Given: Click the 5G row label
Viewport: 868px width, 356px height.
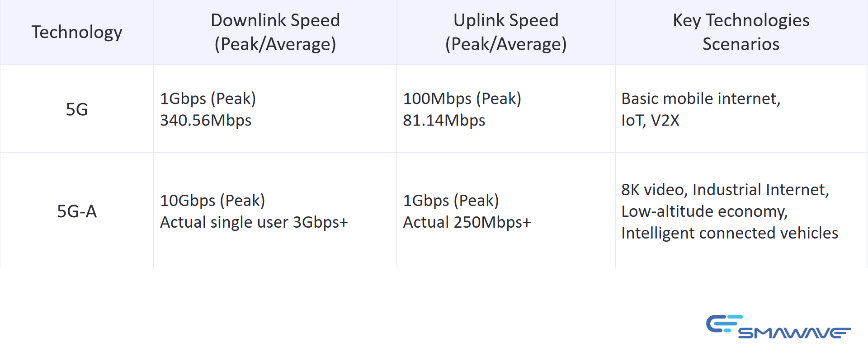Looking at the screenshot, I should coord(77,109).
